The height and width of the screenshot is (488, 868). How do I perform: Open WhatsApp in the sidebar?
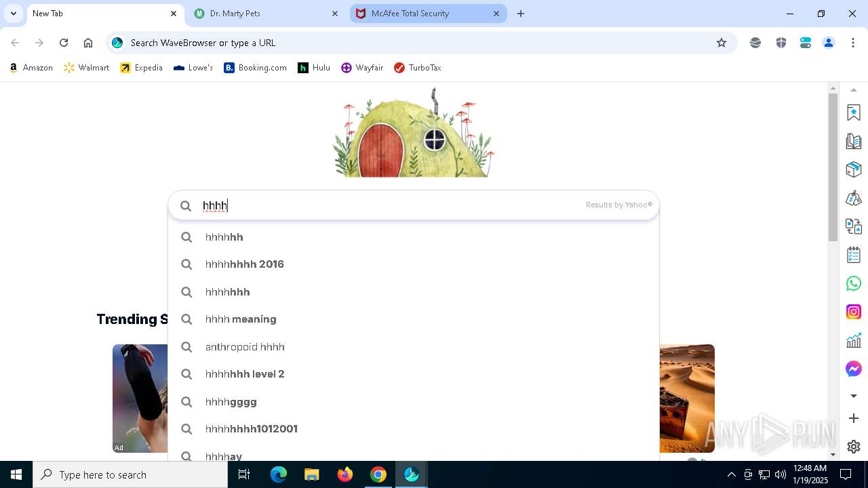pos(854,283)
